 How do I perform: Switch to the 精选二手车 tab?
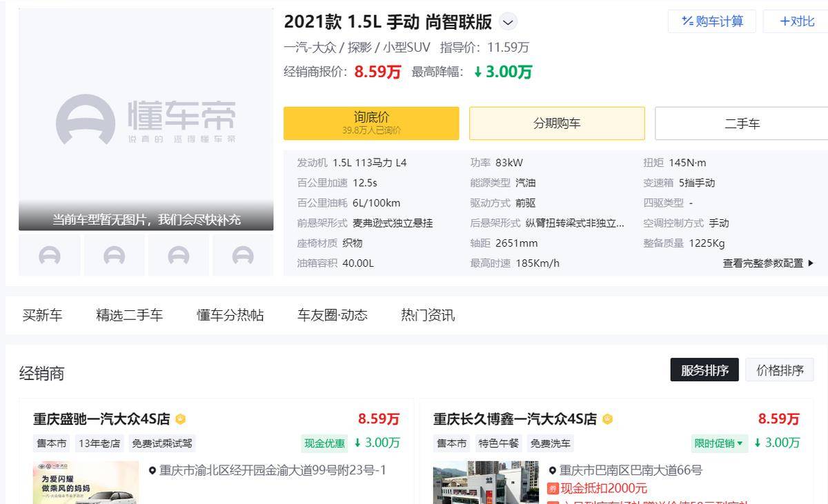129,314
